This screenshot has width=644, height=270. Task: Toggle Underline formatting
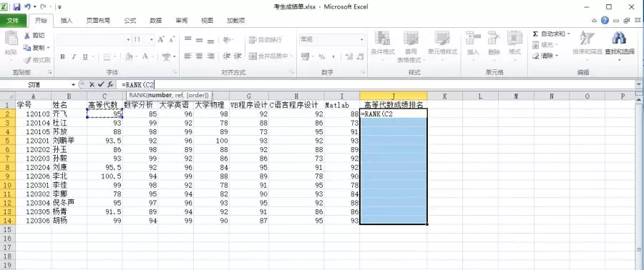click(x=85, y=56)
